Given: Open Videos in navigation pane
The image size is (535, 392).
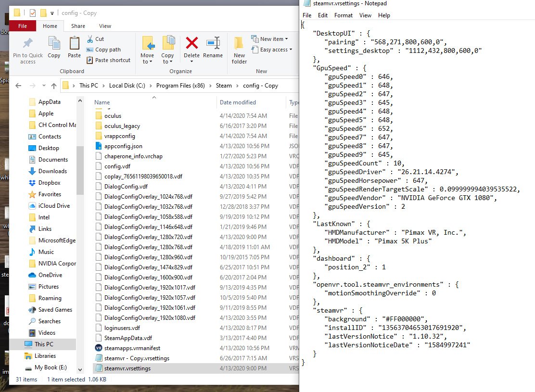Looking at the screenshot, I should 47,333.
